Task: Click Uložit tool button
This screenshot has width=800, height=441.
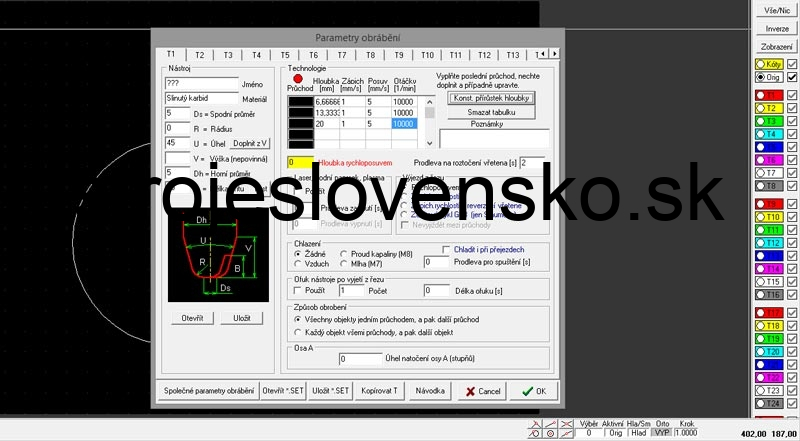Action: click(242, 318)
